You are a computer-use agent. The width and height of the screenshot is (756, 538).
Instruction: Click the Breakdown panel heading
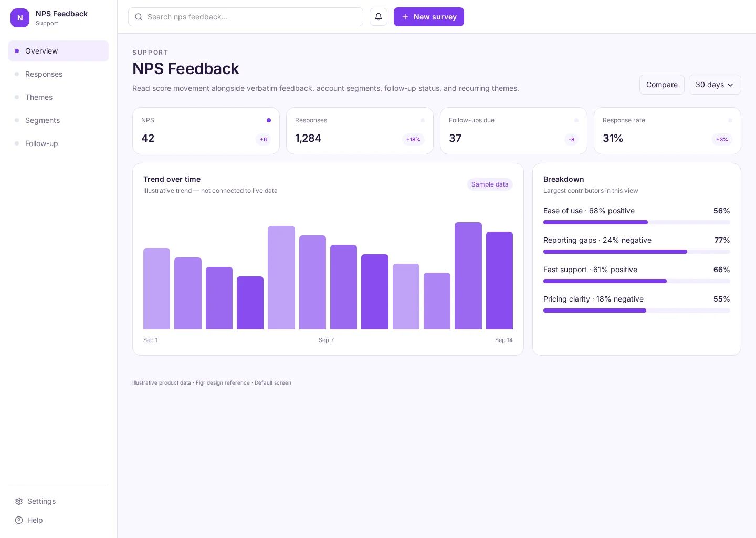point(563,179)
